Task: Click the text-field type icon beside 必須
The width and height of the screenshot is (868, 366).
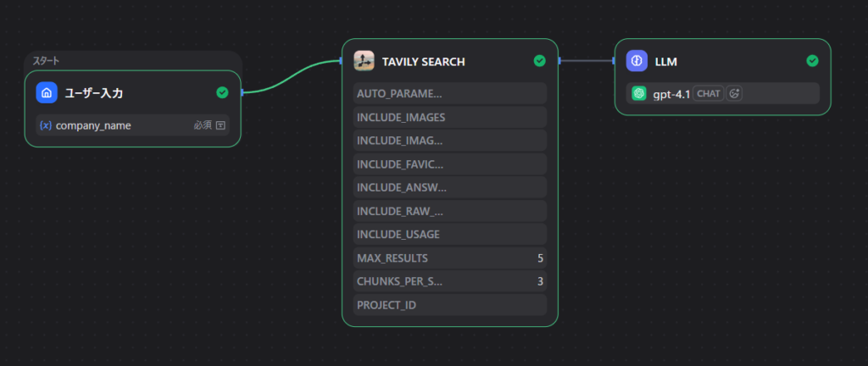Action: point(220,125)
